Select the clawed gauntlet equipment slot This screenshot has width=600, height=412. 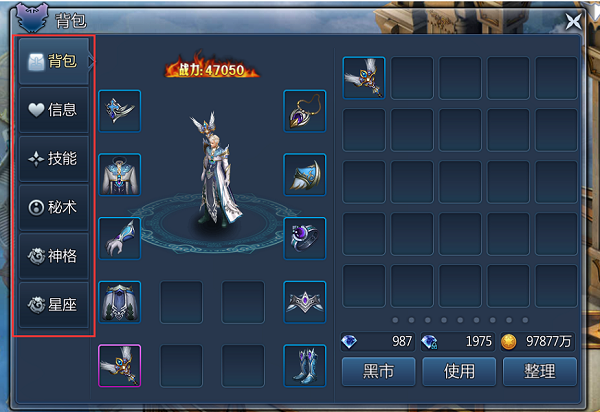click(x=120, y=239)
